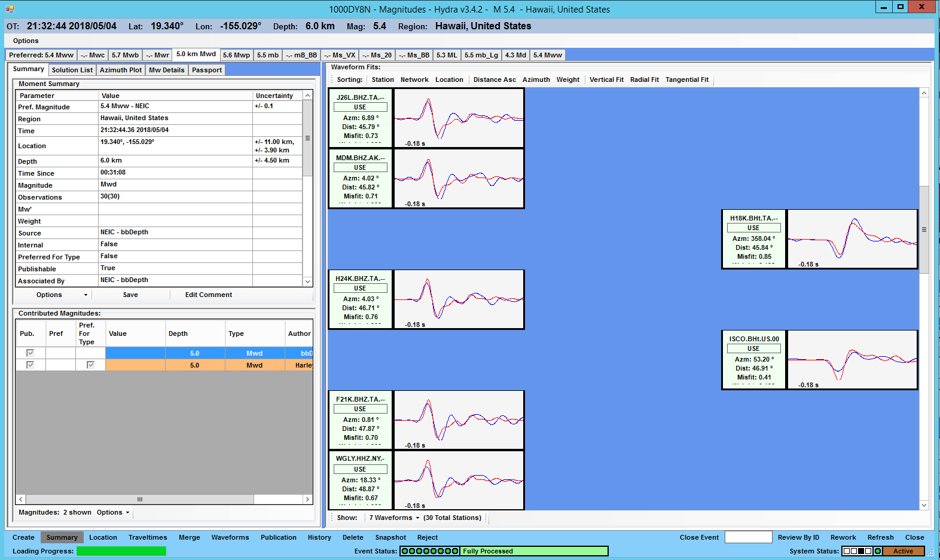Click left arrow of Contributed Magnitudes scrollbar

coord(21,499)
